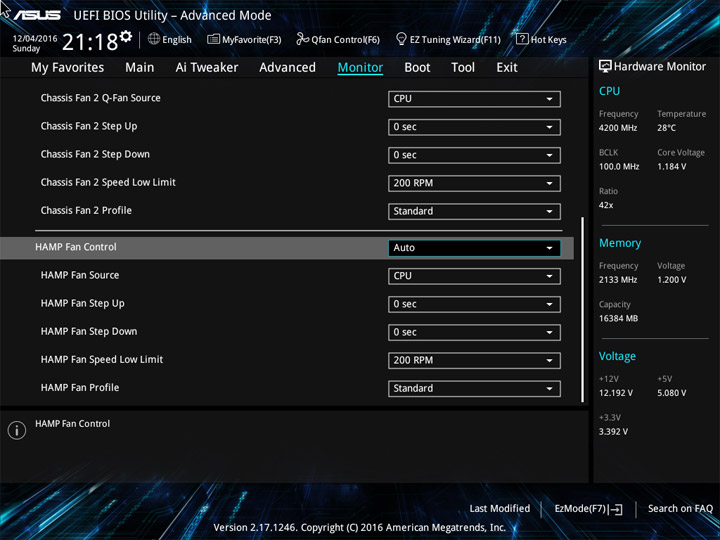Open Chassis Fan 2 Speed Low Limit dropdown
Image resolution: width=720 pixels, height=540 pixels.
[474, 183]
